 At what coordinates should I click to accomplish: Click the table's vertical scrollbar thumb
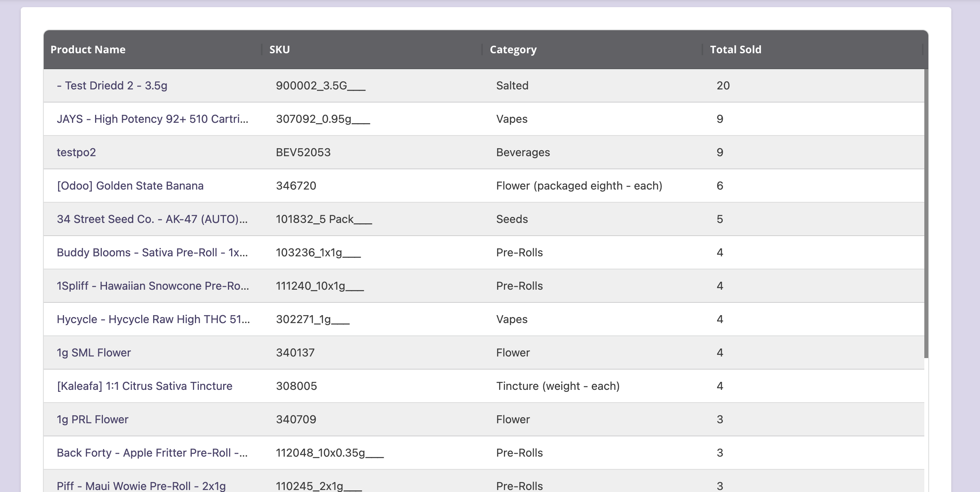click(x=926, y=213)
